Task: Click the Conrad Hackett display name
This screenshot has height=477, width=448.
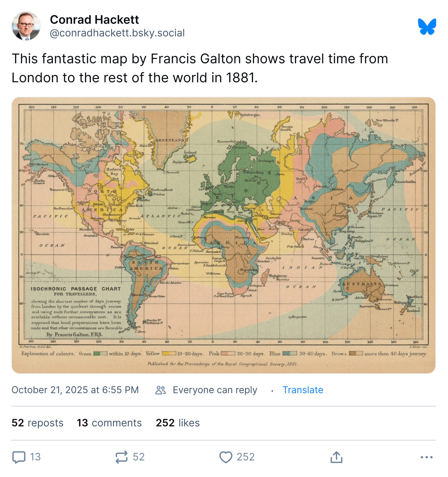Action: click(94, 20)
